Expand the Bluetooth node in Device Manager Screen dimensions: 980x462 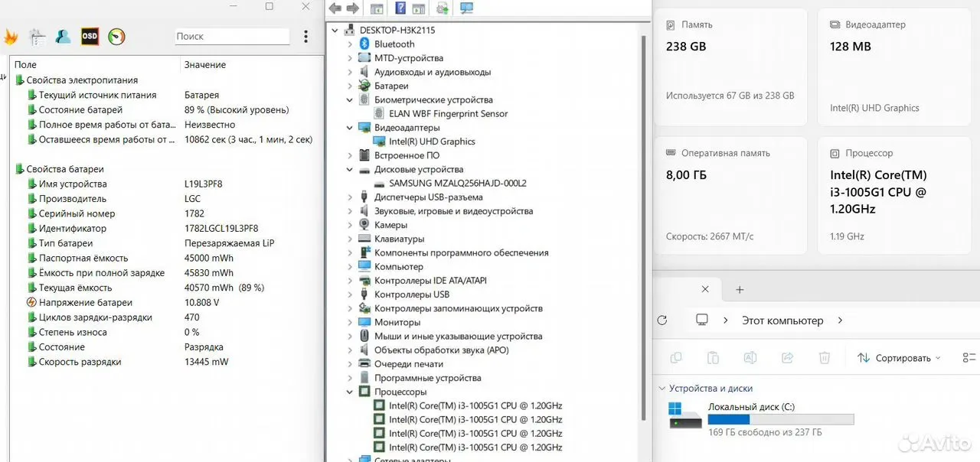click(350, 44)
